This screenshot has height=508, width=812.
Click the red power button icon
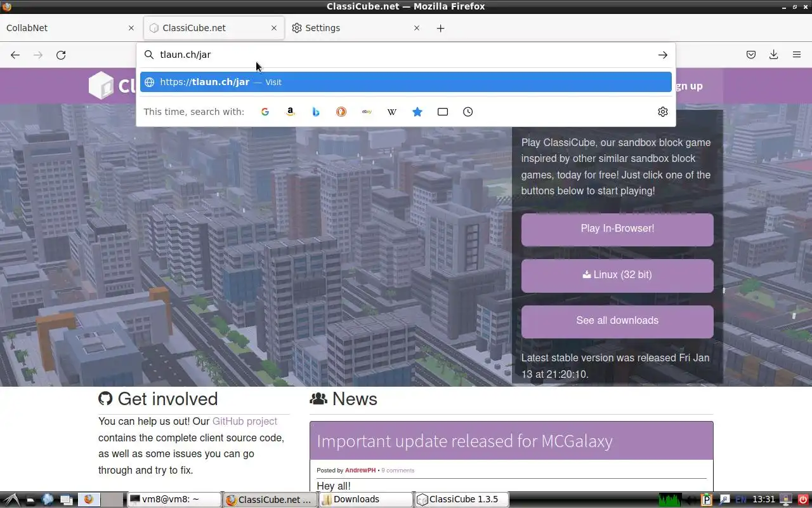coord(803,500)
